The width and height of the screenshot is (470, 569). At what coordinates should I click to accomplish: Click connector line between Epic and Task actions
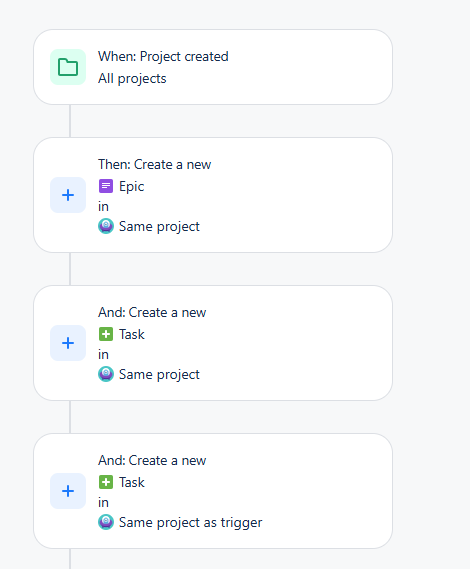(x=70, y=269)
